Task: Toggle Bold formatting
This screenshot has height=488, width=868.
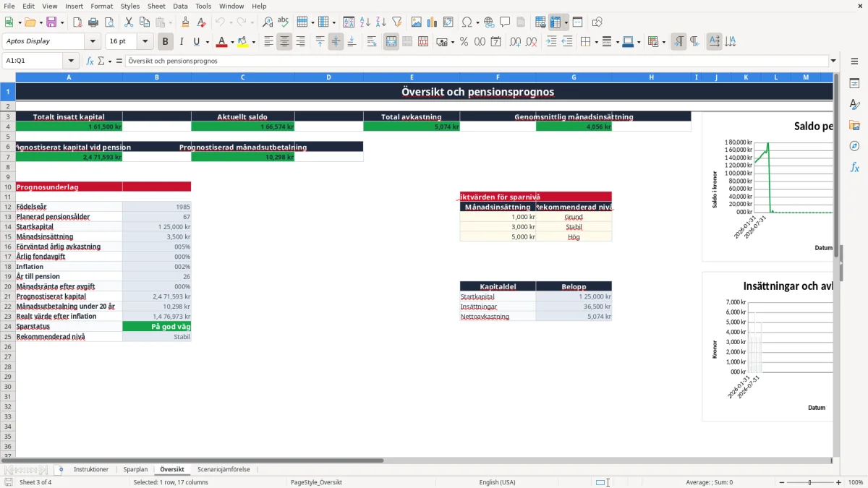Action: [x=166, y=42]
